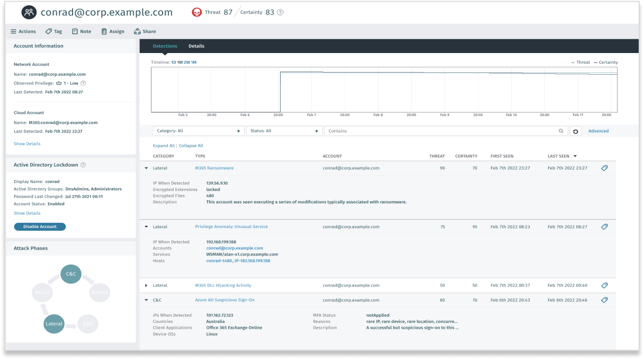Viewport: 644px width, 359px height.
Task: Switch to the Details tab
Action: pos(196,46)
